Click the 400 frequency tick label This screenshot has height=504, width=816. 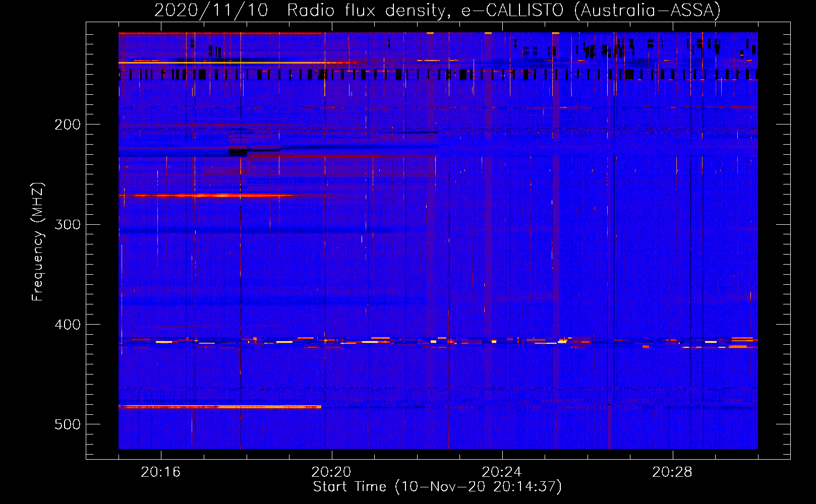[x=68, y=325]
